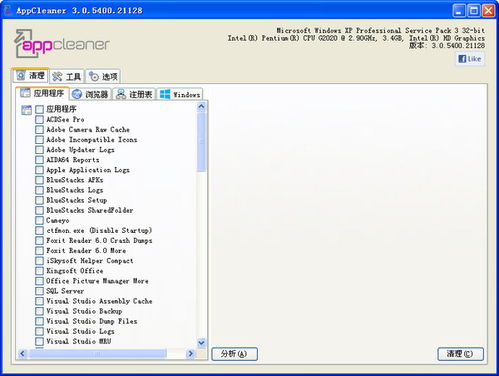Check Visual Studio MRU checkbox

(39, 341)
